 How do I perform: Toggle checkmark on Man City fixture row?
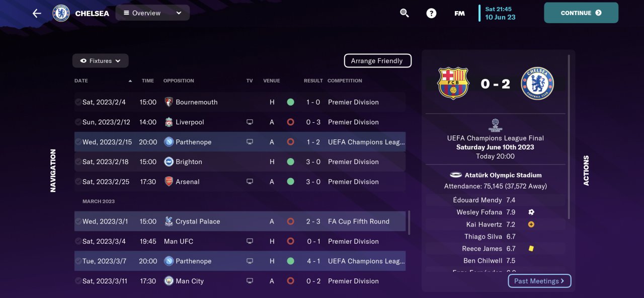pos(78,281)
